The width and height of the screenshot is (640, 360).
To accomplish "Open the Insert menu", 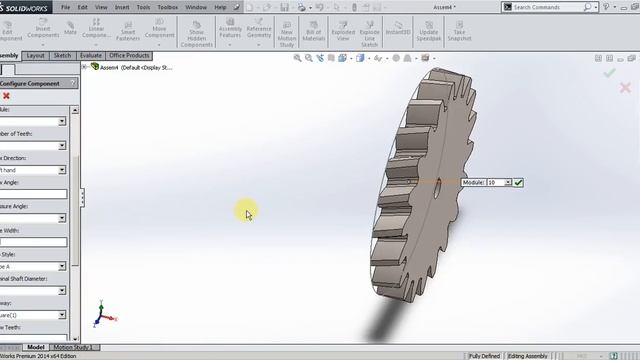I will 122,7.
